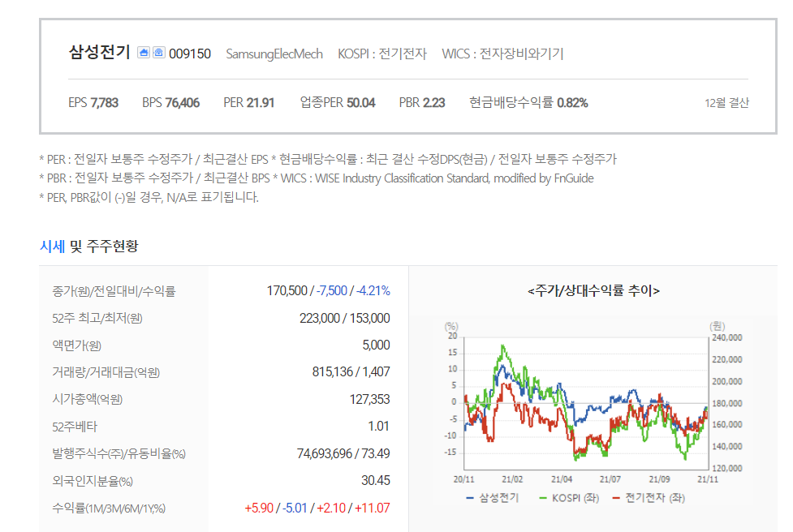Image resolution: width=793 pixels, height=532 pixels.
Task: Click the WICS : 전자장비와기기 classification
Action: (502, 54)
